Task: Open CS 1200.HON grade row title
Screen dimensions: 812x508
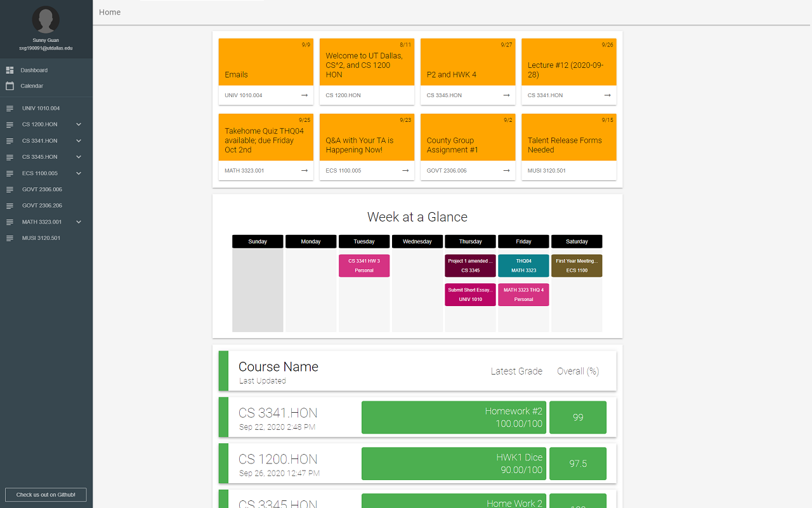Action: pyautogui.click(x=278, y=459)
